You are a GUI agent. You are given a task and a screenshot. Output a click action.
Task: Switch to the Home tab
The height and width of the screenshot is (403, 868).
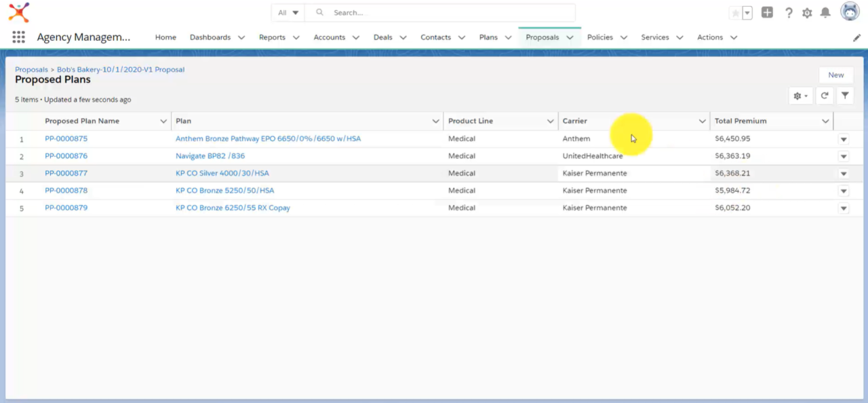(x=165, y=37)
